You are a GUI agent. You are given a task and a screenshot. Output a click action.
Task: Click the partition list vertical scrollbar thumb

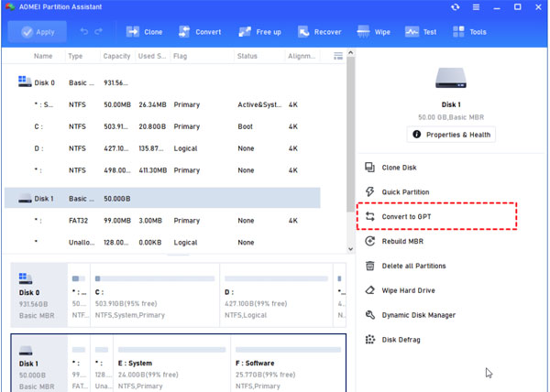coord(350,135)
